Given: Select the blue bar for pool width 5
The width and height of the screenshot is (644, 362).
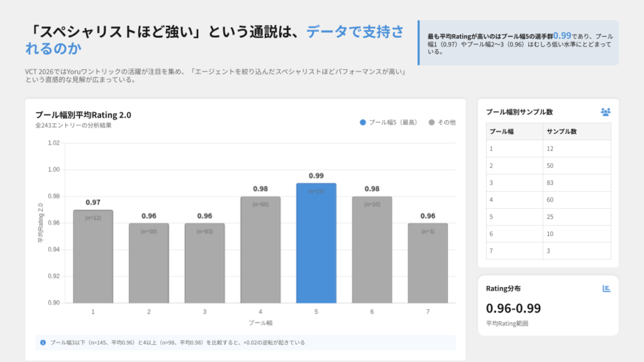Looking at the screenshot, I should pyautogui.click(x=316, y=245).
